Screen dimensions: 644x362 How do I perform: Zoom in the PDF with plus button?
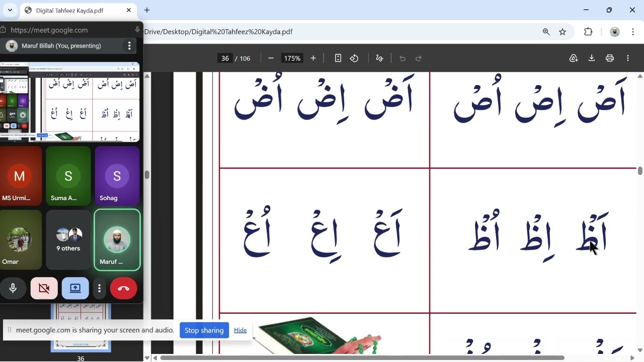313,58
